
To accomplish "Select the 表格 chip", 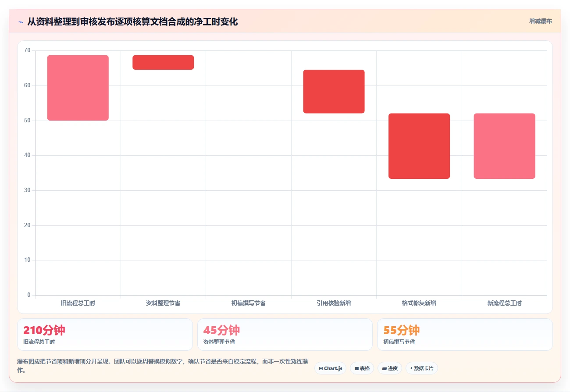I will coord(362,368).
